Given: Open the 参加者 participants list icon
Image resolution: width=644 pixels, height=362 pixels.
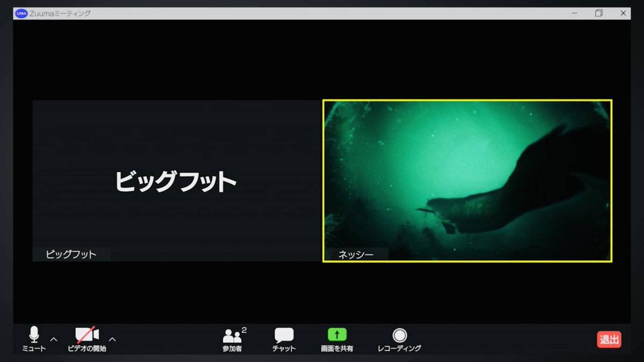Looking at the screenshot, I should [x=232, y=336].
